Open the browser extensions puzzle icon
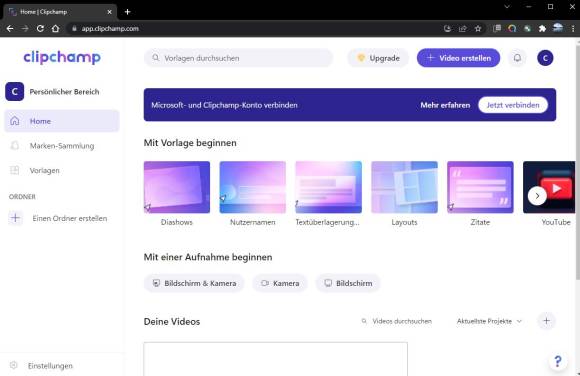The width and height of the screenshot is (580, 376). point(542,28)
